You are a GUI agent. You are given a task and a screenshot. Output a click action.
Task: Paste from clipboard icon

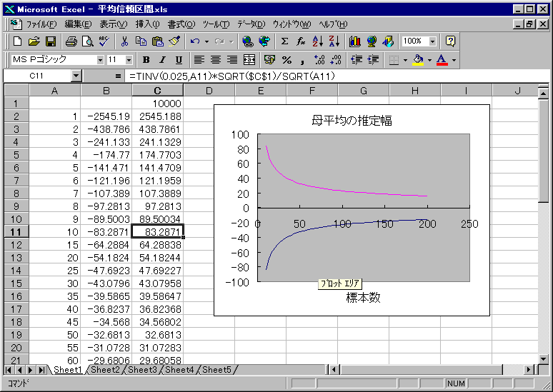pyautogui.click(x=158, y=41)
